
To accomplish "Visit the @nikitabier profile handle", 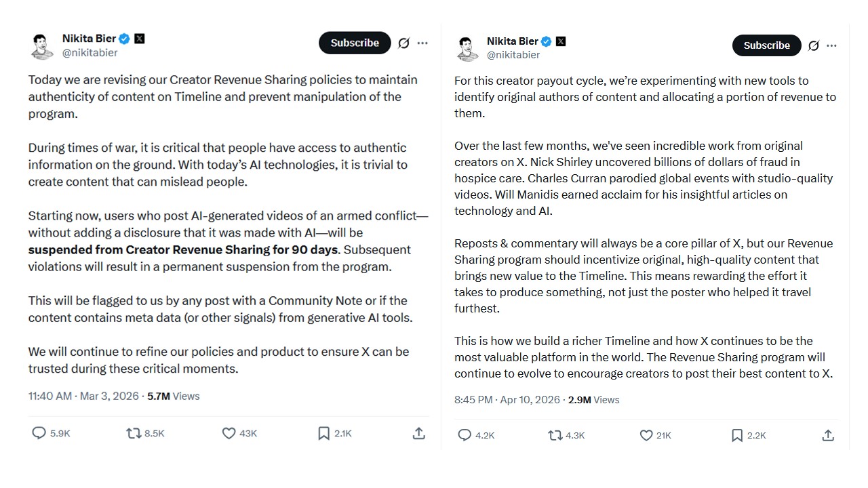I will click(90, 53).
